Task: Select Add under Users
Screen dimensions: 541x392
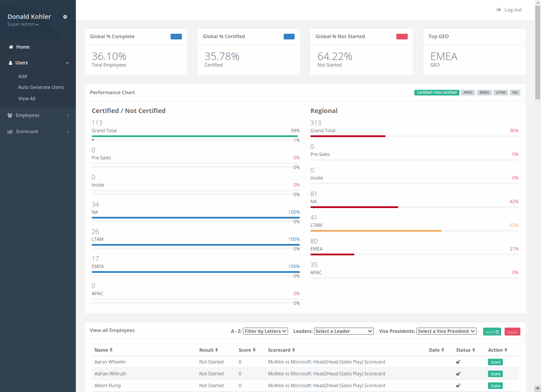Action: click(23, 76)
